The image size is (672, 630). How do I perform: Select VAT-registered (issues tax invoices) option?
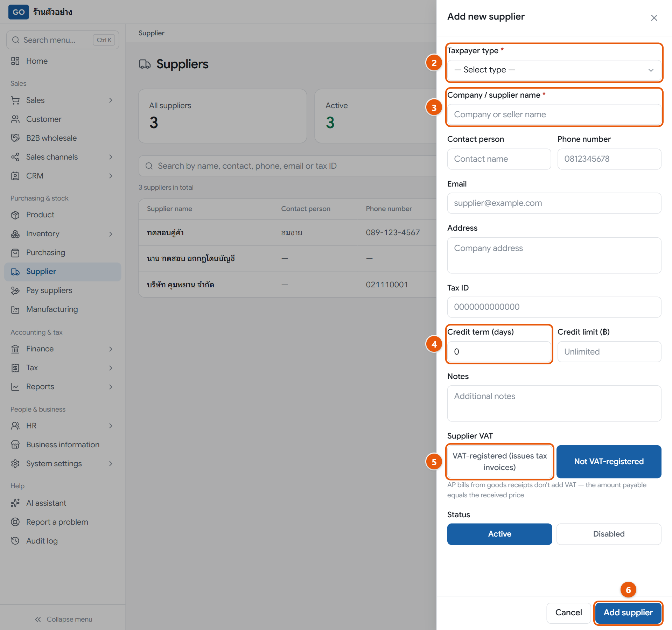(x=499, y=462)
